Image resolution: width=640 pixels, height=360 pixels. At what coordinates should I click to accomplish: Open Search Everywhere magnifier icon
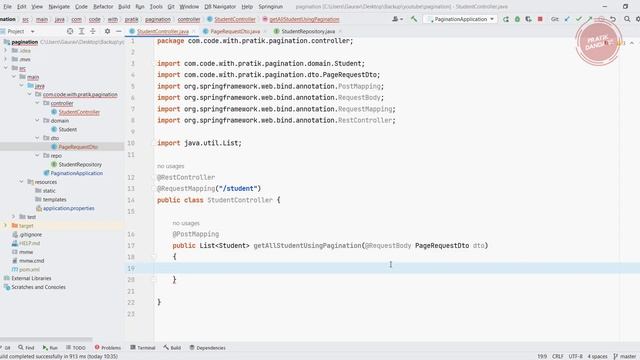click(627, 19)
